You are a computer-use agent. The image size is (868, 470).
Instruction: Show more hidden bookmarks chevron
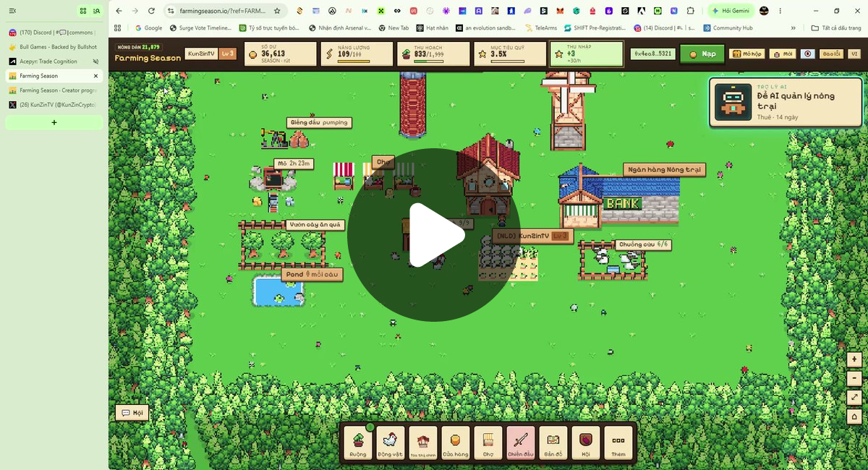pos(793,28)
